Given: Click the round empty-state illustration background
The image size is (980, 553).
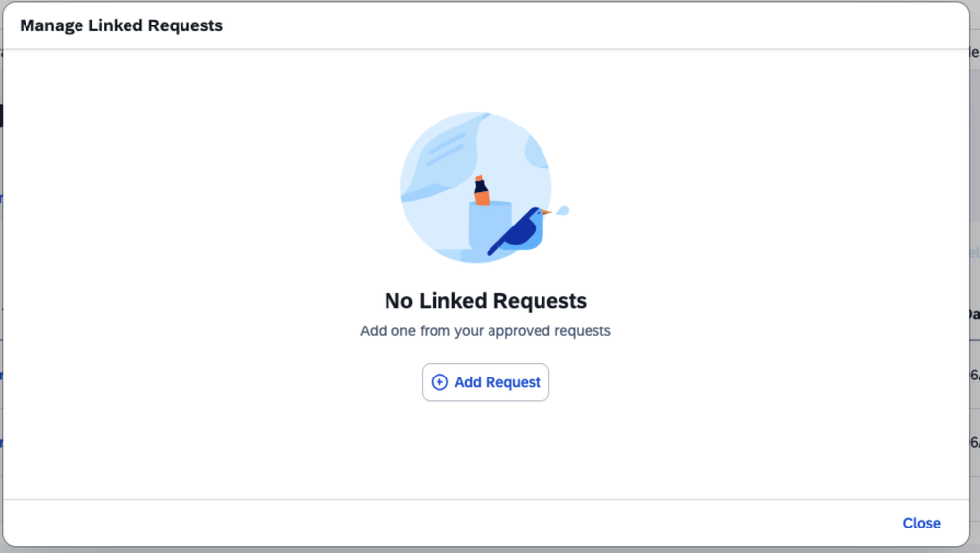Looking at the screenshot, I should point(476,187).
